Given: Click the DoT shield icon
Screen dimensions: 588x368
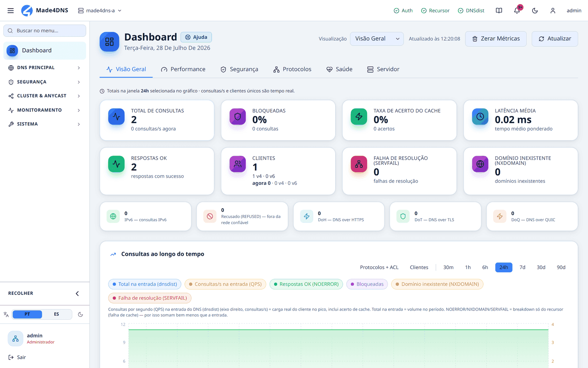Looking at the screenshot, I should (x=403, y=216).
